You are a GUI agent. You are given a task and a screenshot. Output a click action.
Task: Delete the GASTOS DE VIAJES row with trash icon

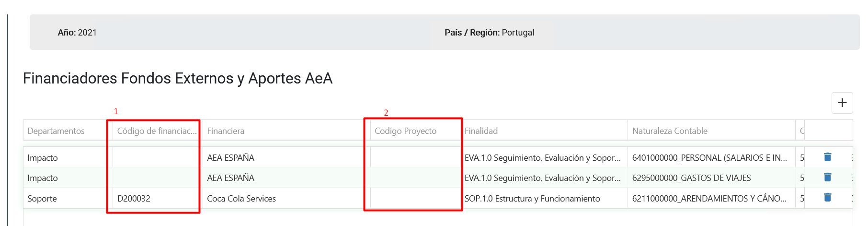827,177
